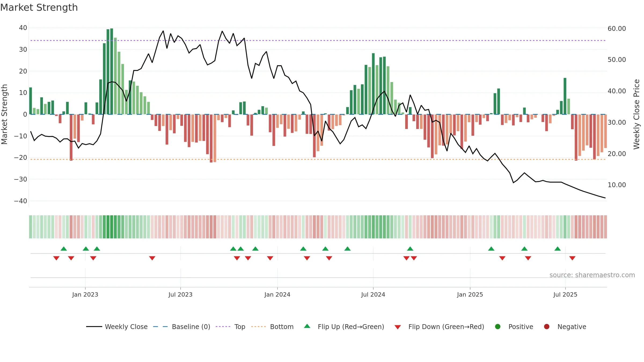The width and height of the screenshot is (644, 362).
Task: Toggle the Weekly Close legend entry
Action: click(117, 327)
